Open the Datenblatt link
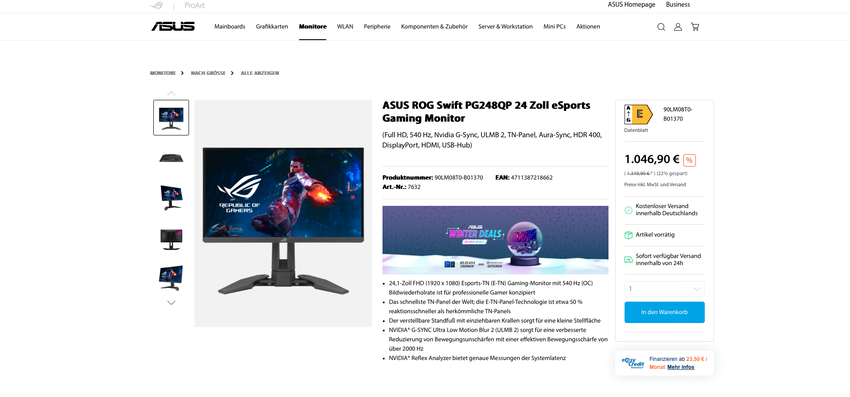The image size is (850, 397). tap(636, 130)
